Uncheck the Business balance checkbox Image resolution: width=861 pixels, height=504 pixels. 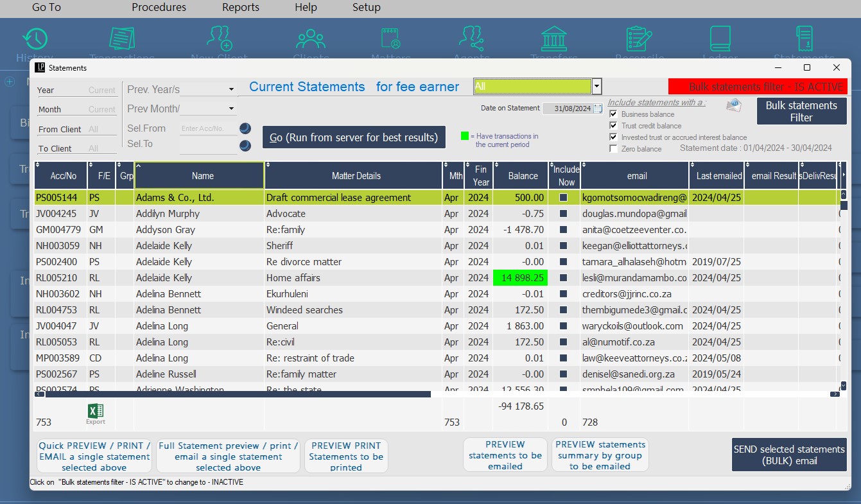[x=613, y=114]
